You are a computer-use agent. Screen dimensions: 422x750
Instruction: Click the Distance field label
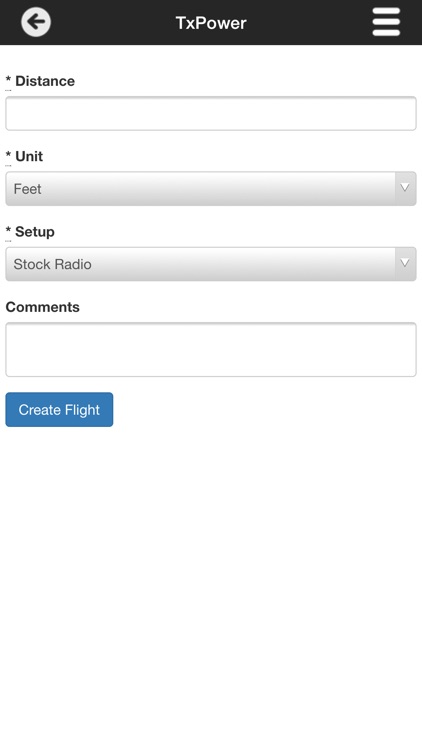click(x=45, y=81)
